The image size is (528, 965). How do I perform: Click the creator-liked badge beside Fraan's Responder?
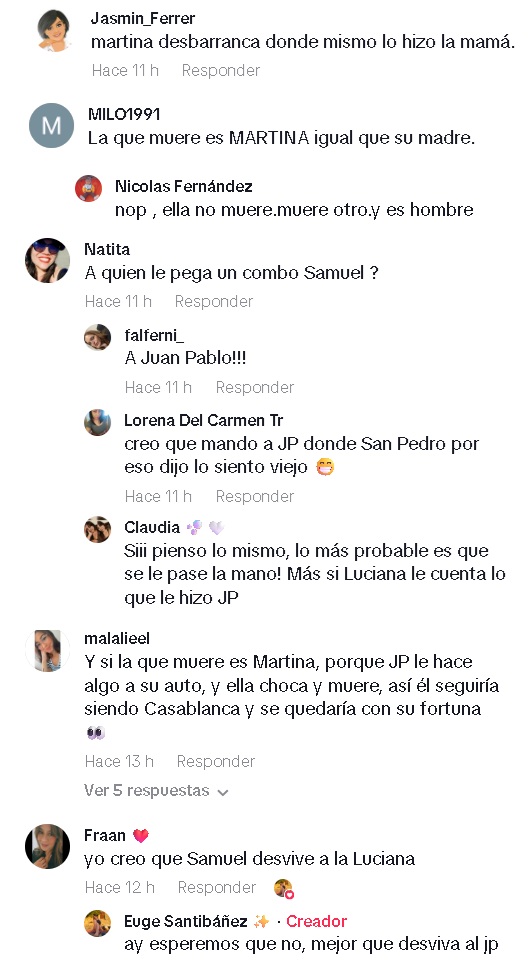284,888
